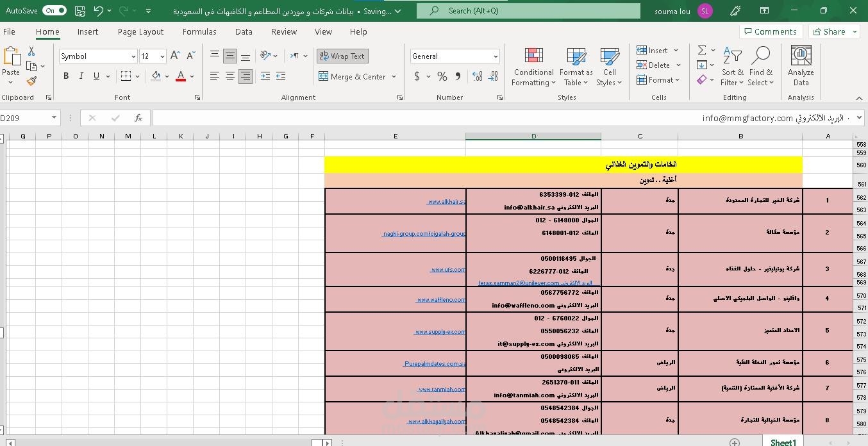Viewport: 868px width, 446px height.
Task: Click the Save icon in title bar
Action: [x=80, y=11]
